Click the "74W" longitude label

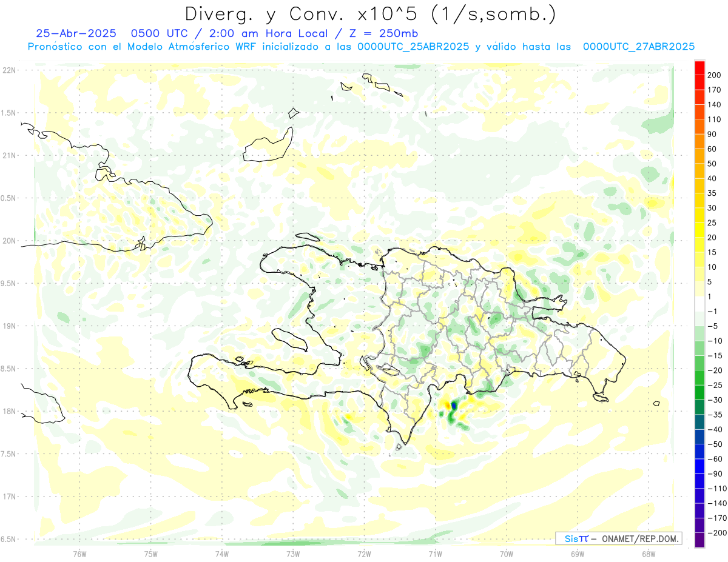(x=222, y=554)
